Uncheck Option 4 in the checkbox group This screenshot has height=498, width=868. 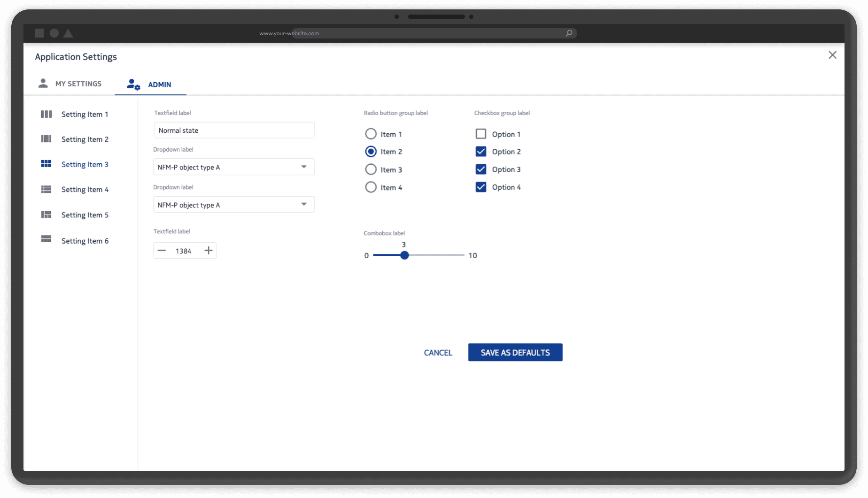(481, 187)
